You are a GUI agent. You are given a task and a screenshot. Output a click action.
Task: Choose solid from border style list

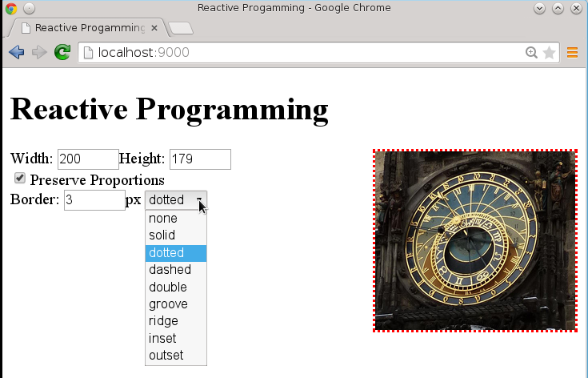point(176,235)
